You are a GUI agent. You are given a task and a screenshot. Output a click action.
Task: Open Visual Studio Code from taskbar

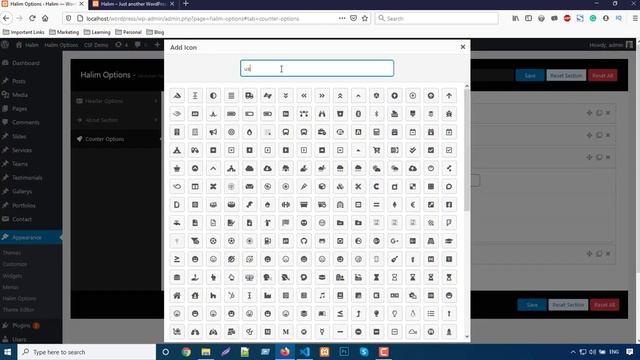304,352
